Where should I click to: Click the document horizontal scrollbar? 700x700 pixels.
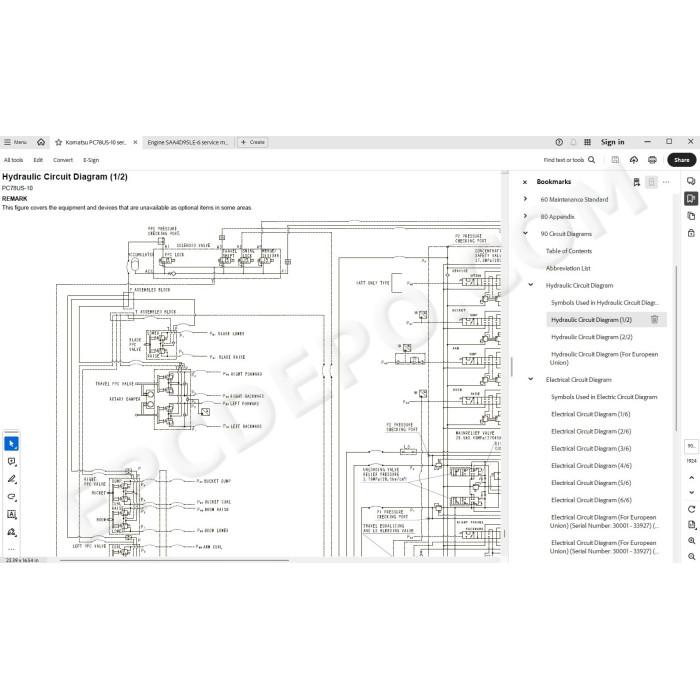point(174,559)
